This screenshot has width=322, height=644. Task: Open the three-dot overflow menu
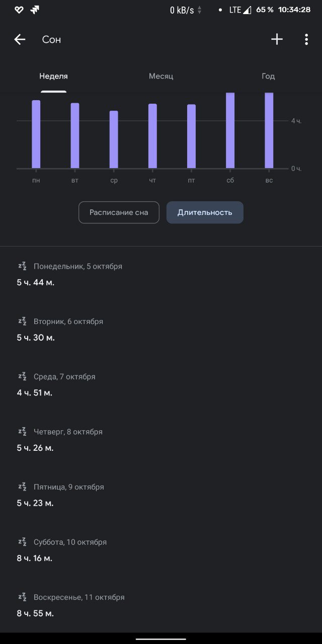(306, 40)
